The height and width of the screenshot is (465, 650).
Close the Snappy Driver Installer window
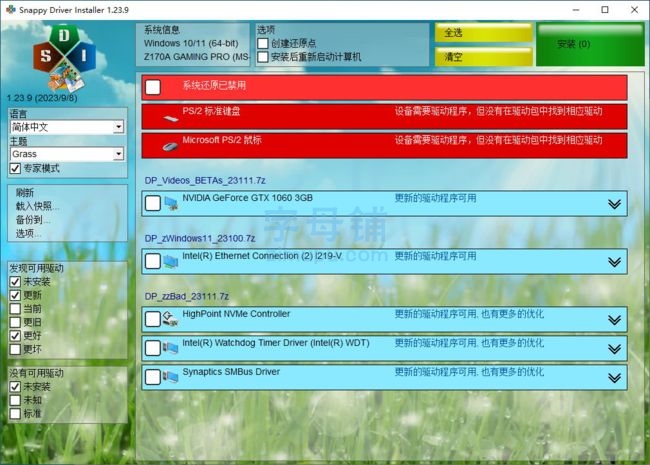coord(634,10)
